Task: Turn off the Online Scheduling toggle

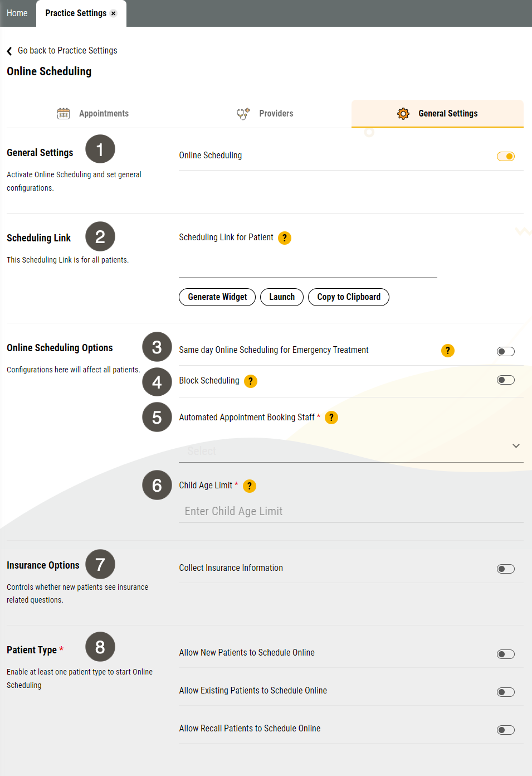Action: [x=506, y=156]
